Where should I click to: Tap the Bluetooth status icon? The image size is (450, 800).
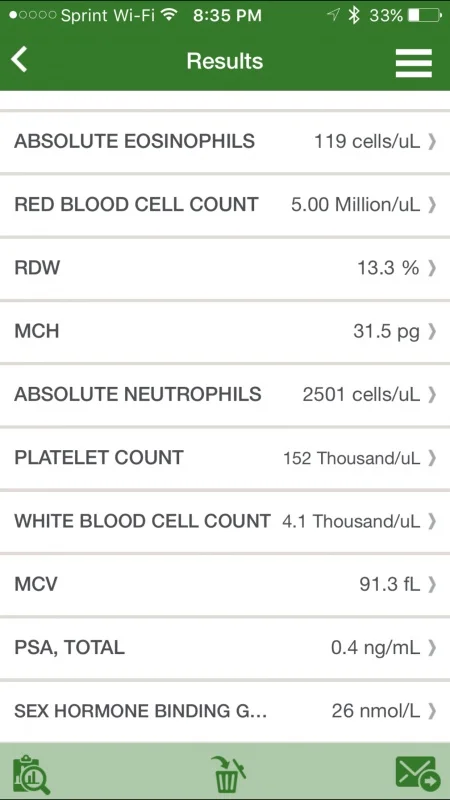click(354, 15)
